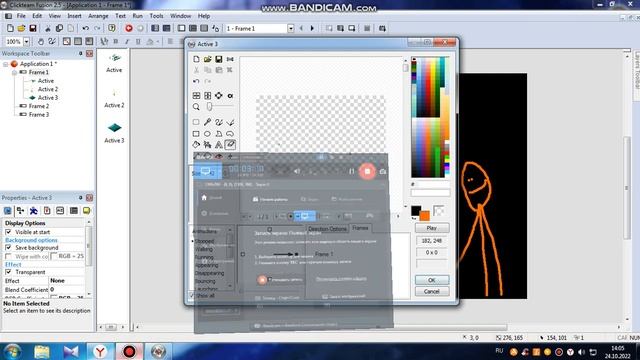Select the Text tool in picture editor

219,144
